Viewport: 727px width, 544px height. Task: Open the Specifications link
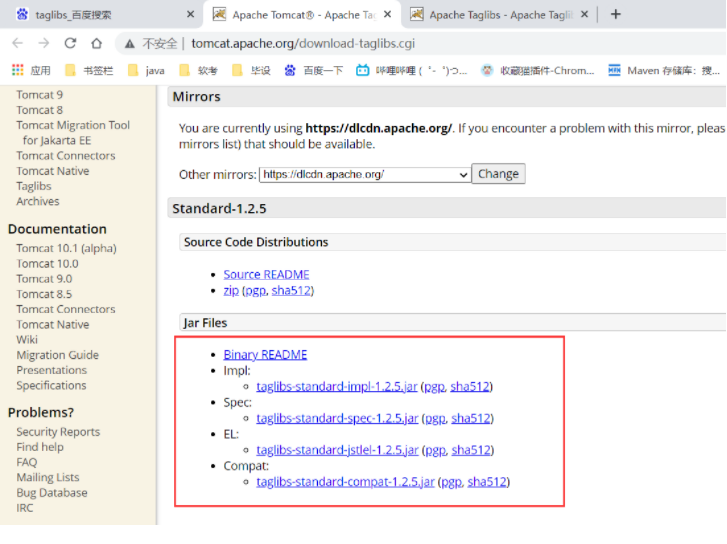point(51,385)
